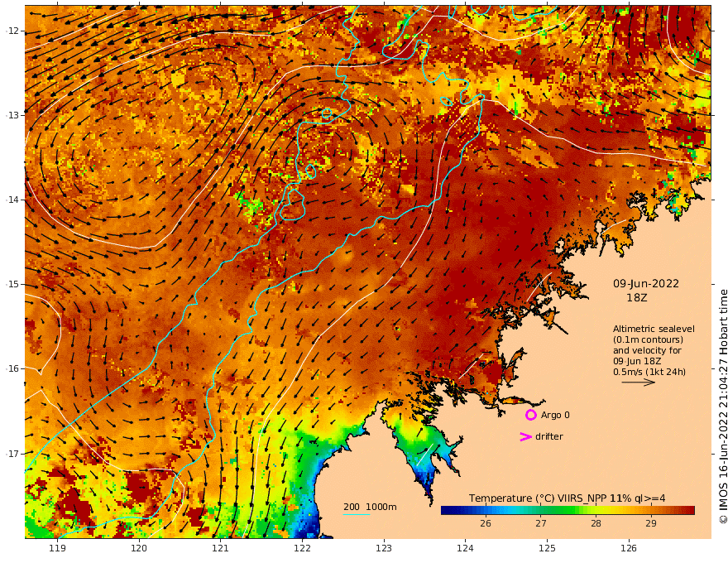Click the 27 value on the colorbar
The width and height of the screenshot is (728, 563).
tap(540, 523)
